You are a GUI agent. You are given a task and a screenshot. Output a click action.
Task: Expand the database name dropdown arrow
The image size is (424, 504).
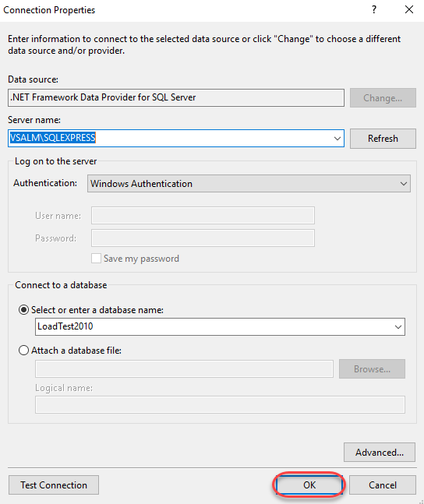[x=398, y=327]
